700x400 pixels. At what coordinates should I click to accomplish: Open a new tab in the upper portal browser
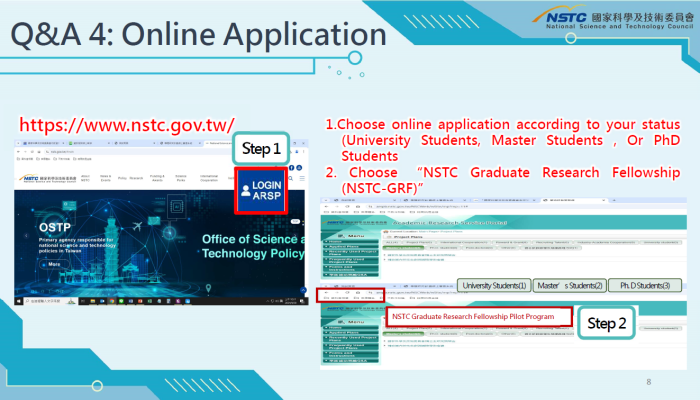pyautogui.click(x=614, y=200)
